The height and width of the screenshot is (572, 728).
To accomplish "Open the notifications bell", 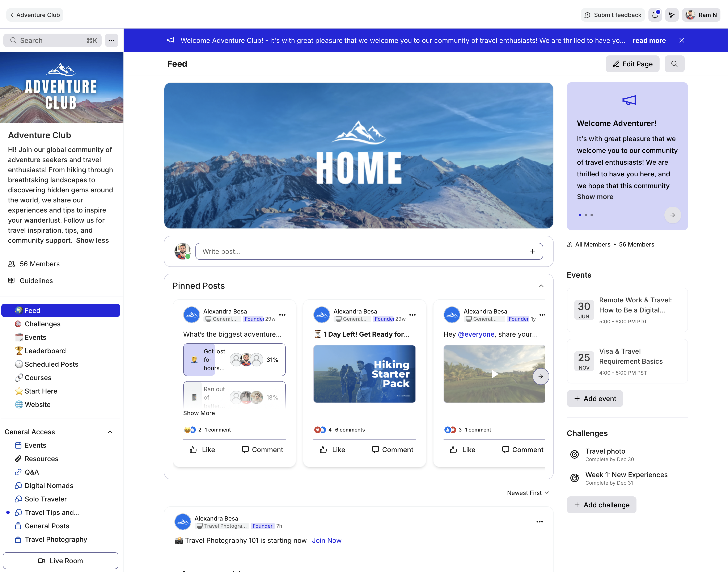I will (655, 15).
